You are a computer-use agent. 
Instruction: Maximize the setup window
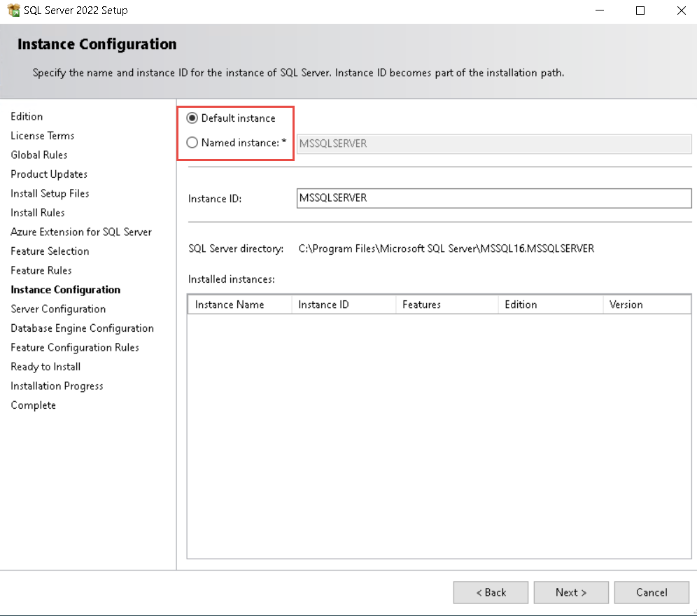click(x=640, y=10)
